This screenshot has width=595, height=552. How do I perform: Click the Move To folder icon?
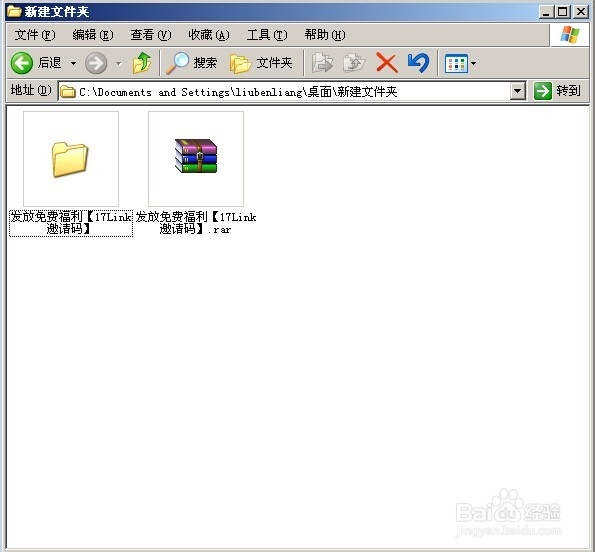pos(322,63)
